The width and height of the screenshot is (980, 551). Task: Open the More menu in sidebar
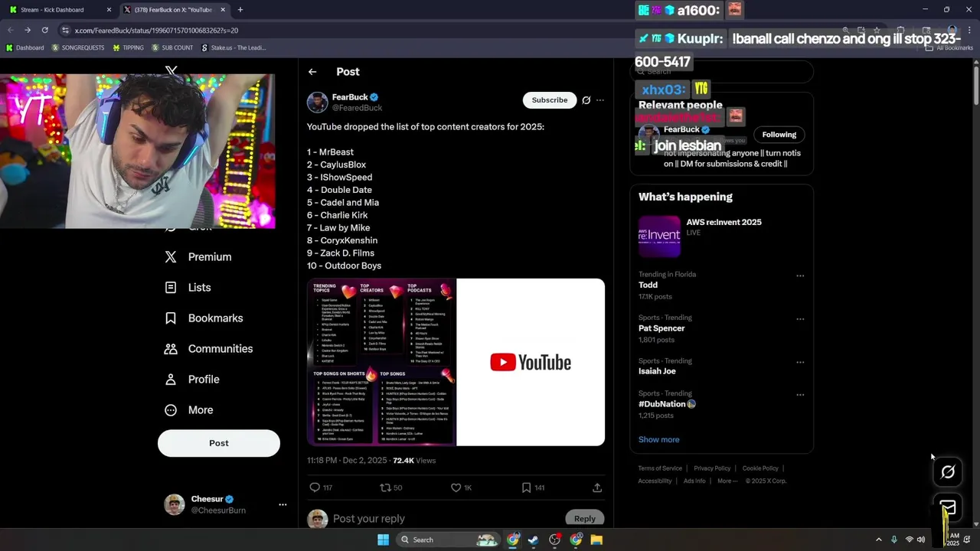click(189, 410)
